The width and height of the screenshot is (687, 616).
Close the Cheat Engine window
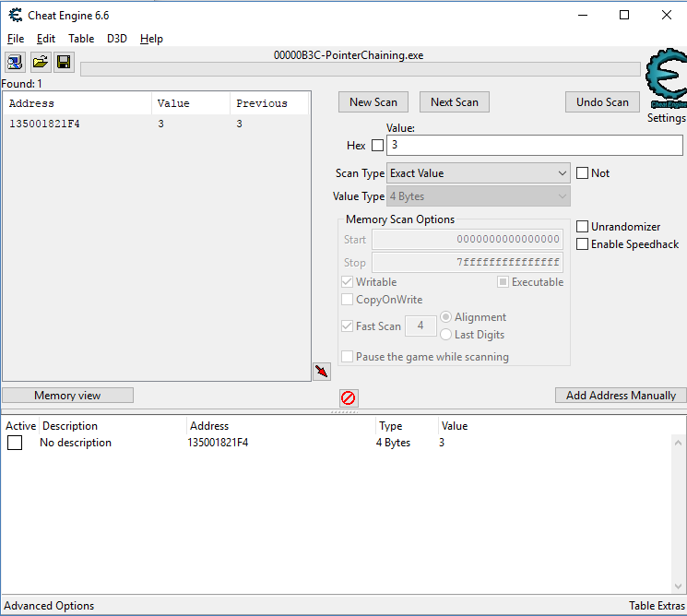click(667, 16)
